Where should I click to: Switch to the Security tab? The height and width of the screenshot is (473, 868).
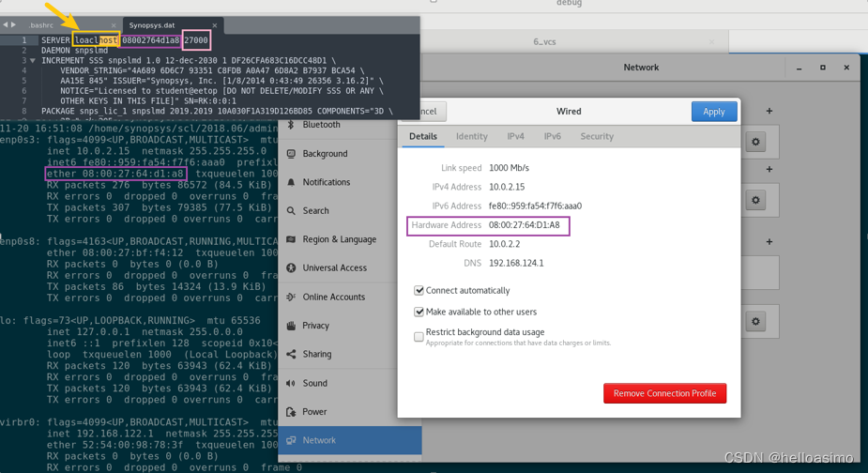click(596, 137)
